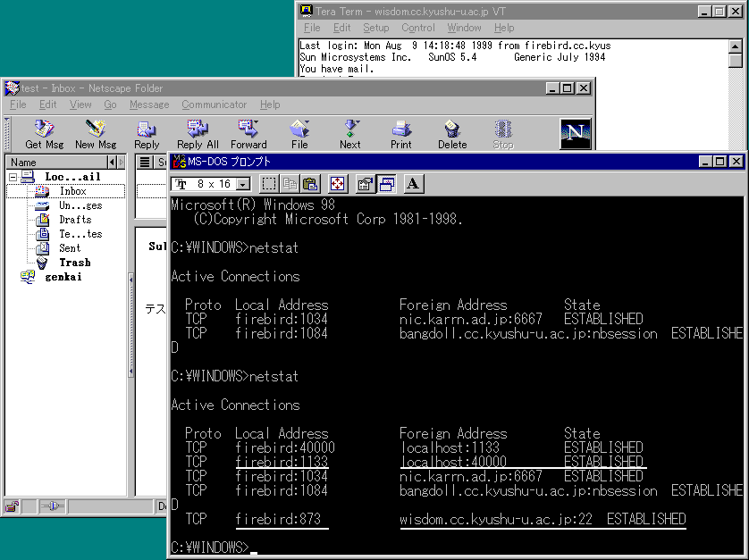
Task: Toggle Background button in MS-DOS toolbar
Action: click(387, 184)
